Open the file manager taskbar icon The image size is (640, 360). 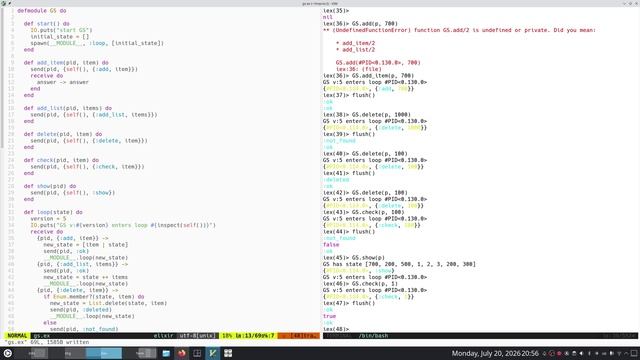pyautogui.click(x=166, y=353)
